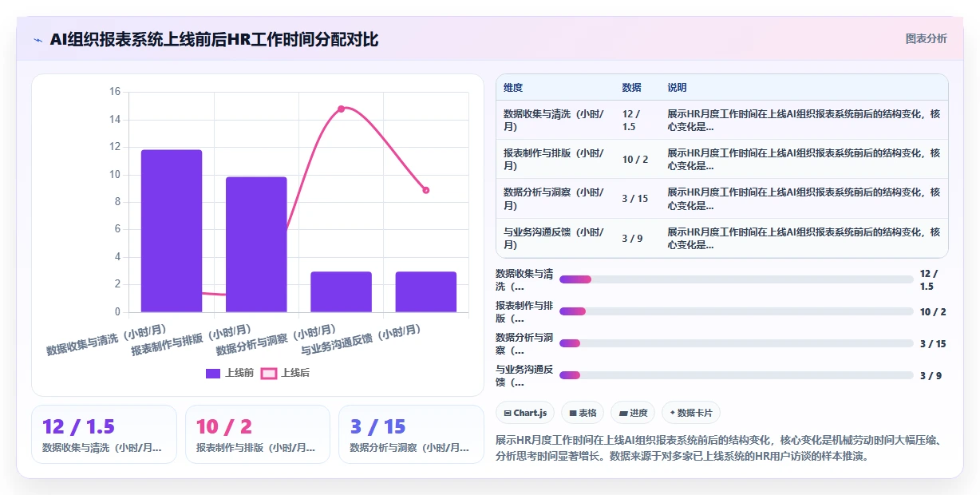The width and height of the screenshot is (980, 495).
Task: Toggle the 上线前 legend entry
Action: (230, 373)
